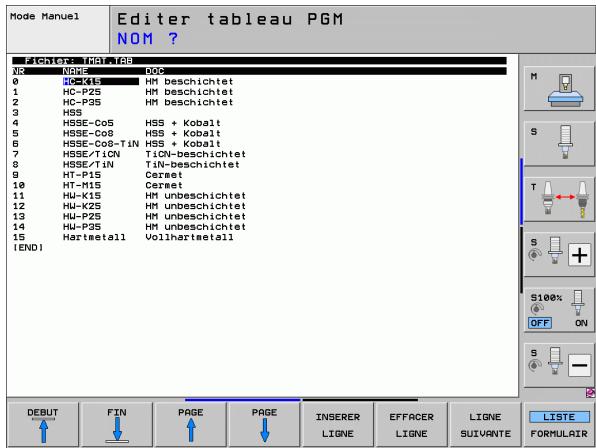The image size is (596, 448).
Task: Switch S100% to OFF
Action: [540, 323]
